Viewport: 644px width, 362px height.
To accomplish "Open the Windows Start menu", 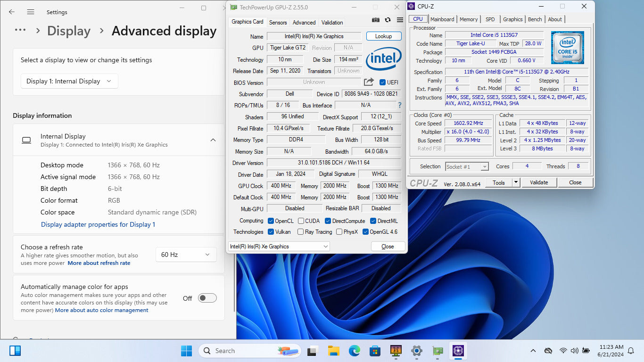I will [x=186, y=351].
